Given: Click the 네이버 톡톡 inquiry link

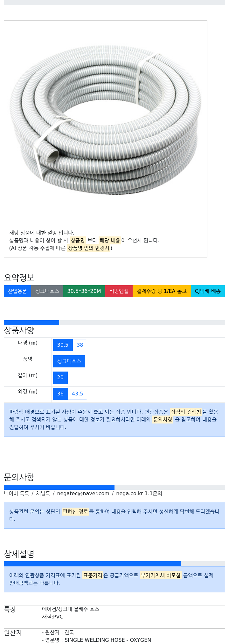Looking at the screenshot, I should tap(17, 494).
